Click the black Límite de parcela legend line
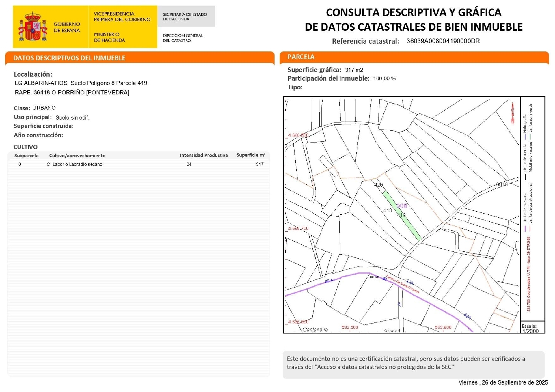Screen dimensions: 555x392 (x=525, y=177)
